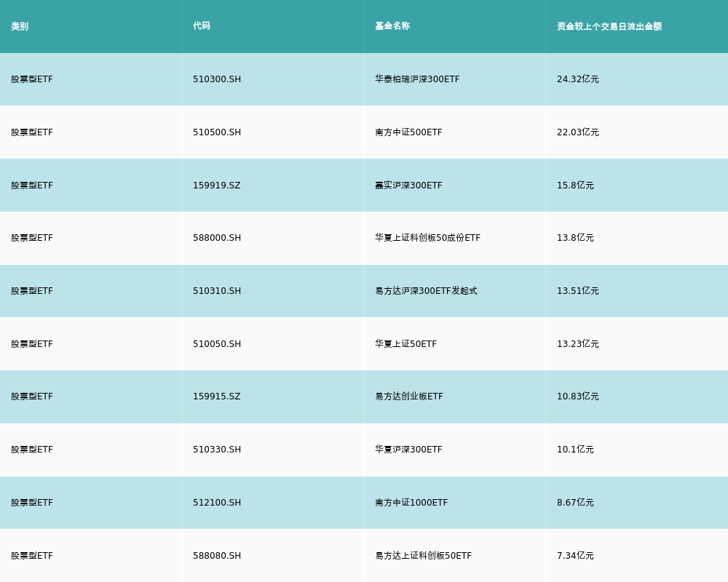Select fund name 华夏上证50ETF
Image resolution: width=728 pixels, height=582 pixels.
point(405,344)
